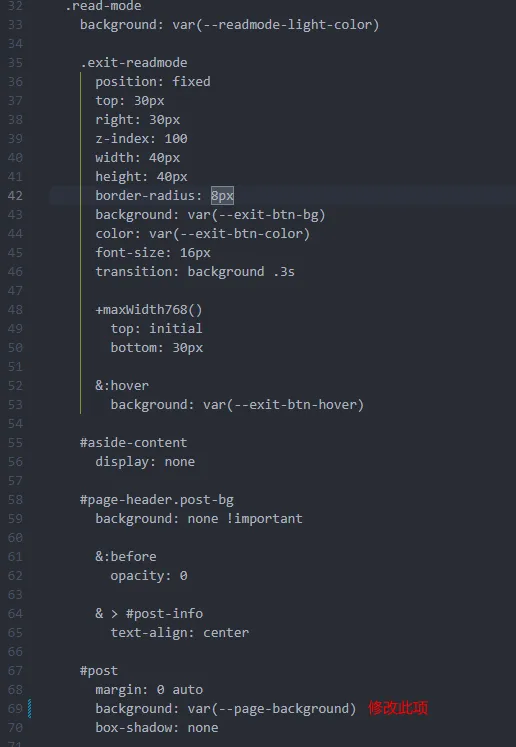Place cursor on the .exit-readmode selector
Screen dimensions: 516x747
tap(134, 62)
